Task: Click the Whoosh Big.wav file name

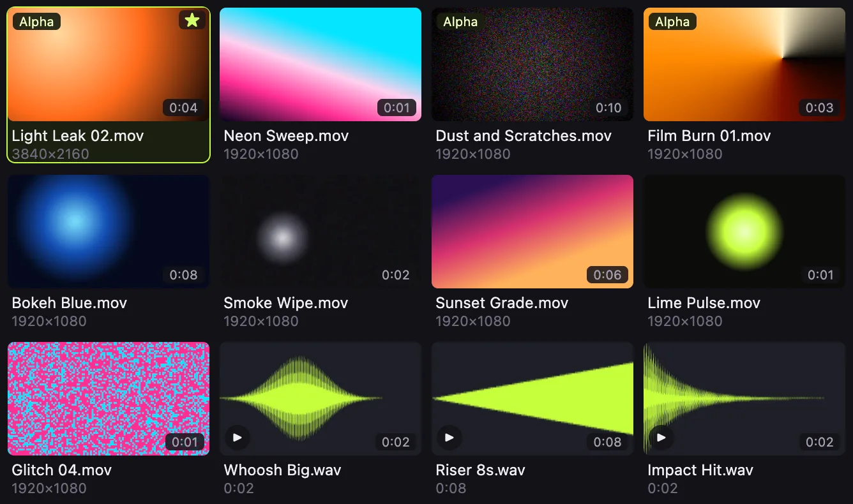Action: click(x=282, y=470)
